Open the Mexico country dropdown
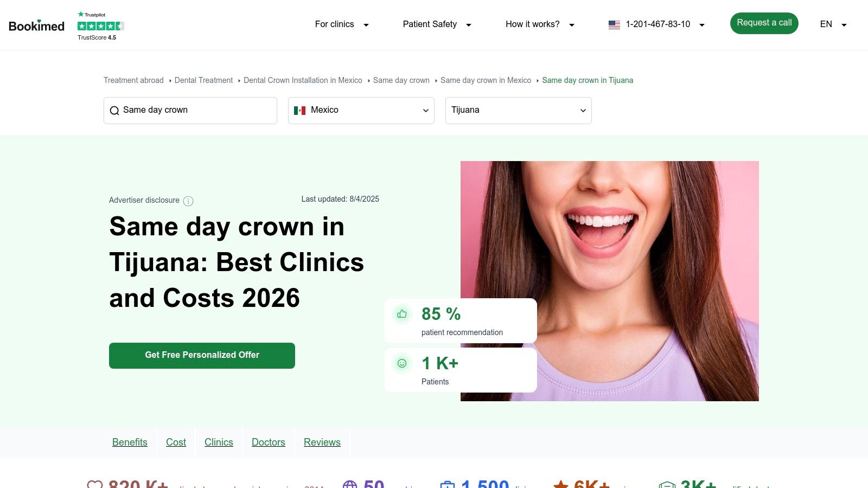The height and width of the screenshot is (488, 868). [361, 110]
